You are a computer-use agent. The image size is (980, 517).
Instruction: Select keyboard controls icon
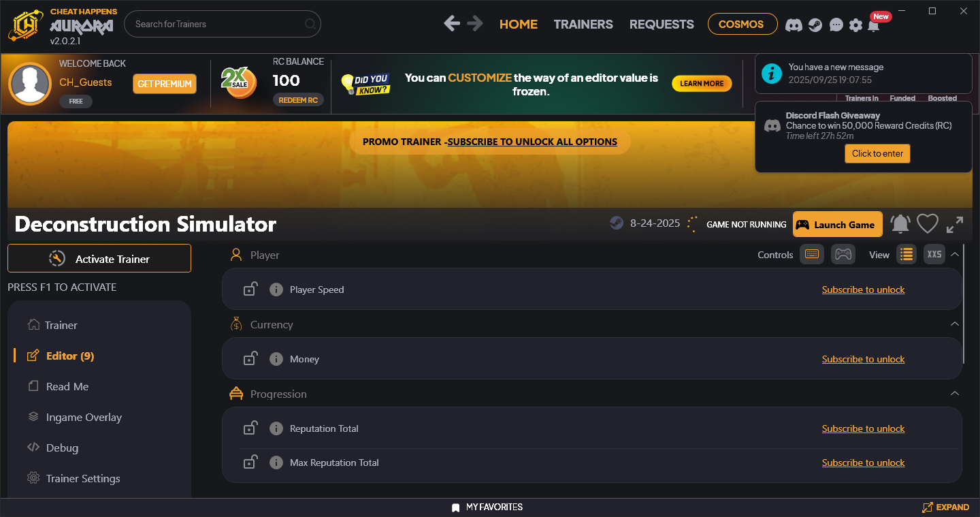coord(811,254)
